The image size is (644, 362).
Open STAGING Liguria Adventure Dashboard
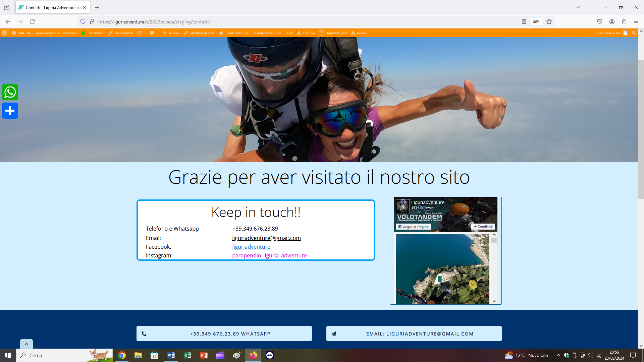[45, 33]
